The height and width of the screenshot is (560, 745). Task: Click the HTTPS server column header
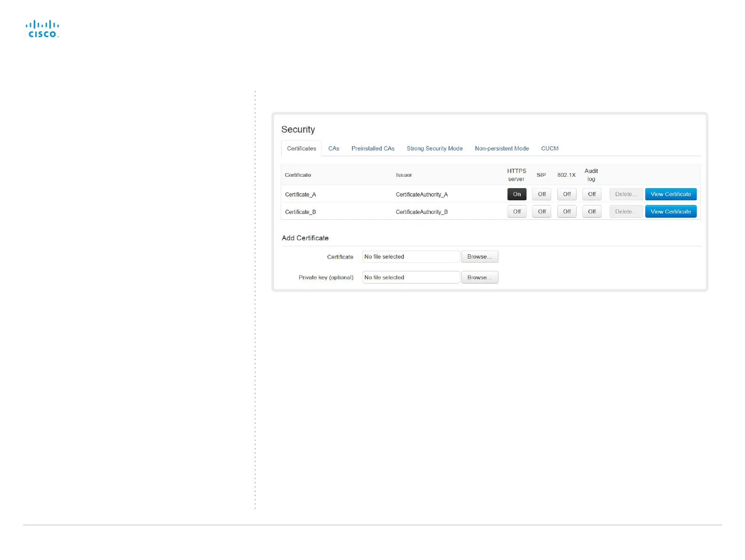pyautogui.click(x=516, y=175)
